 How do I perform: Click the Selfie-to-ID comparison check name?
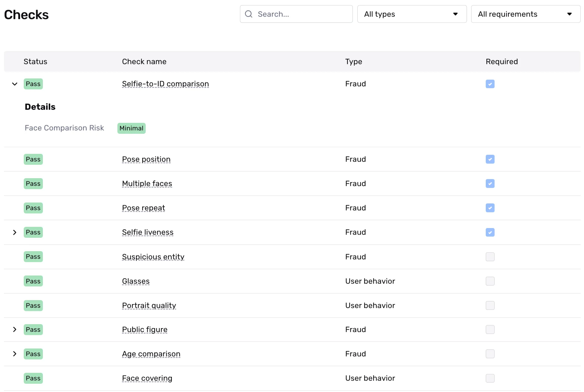(x=165, y=84)
